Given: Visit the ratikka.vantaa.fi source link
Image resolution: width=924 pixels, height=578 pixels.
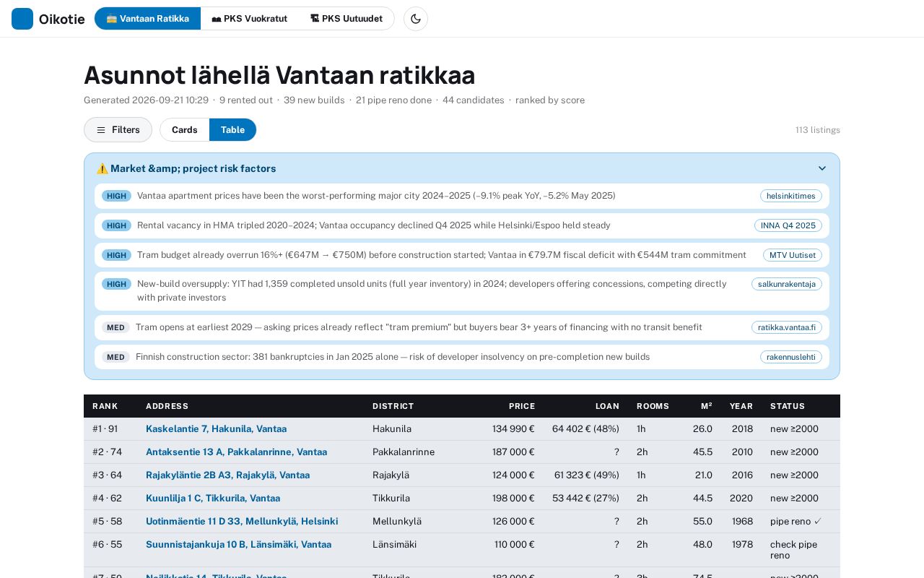Looking at the screenshot, I should [x=787, y=327].
